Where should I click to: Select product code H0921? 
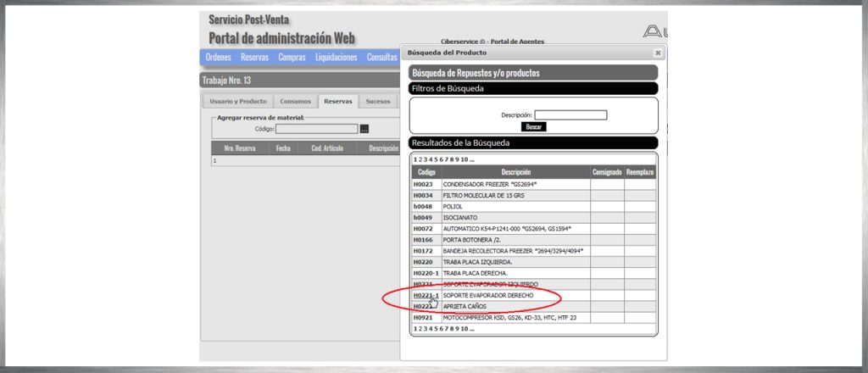click(x=423, y=317)
